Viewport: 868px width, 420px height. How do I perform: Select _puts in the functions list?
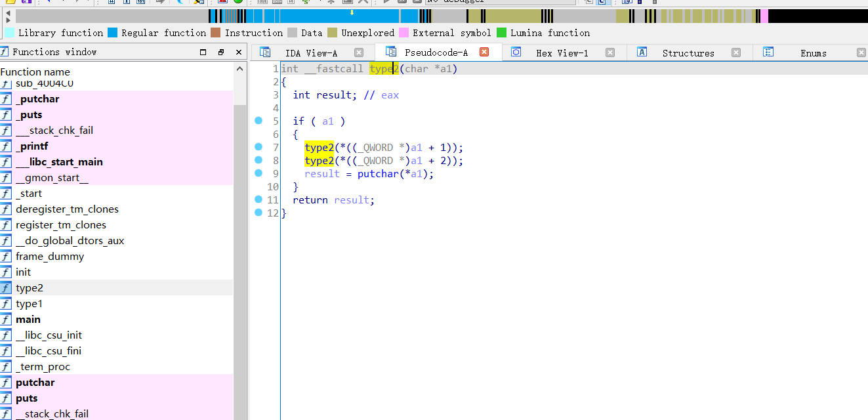30,115
